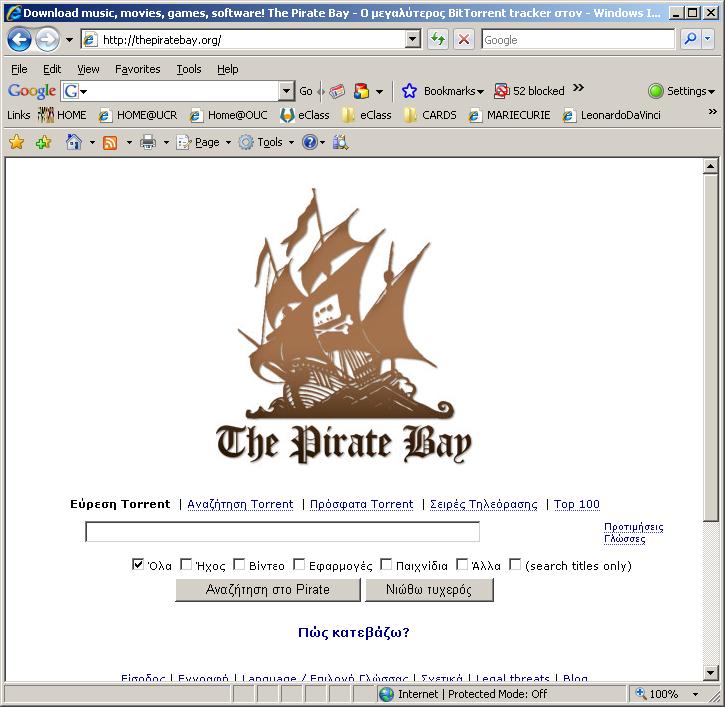Viewport: 725px width, 707px height.
Task: Click the vertical scrollbar down arrow
Action: 711,673
